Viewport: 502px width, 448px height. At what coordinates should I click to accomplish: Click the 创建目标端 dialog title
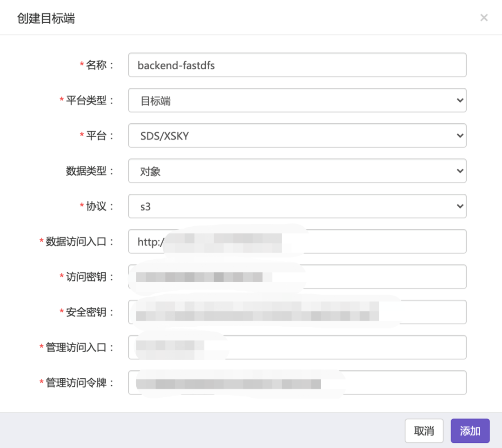point(46,19)
